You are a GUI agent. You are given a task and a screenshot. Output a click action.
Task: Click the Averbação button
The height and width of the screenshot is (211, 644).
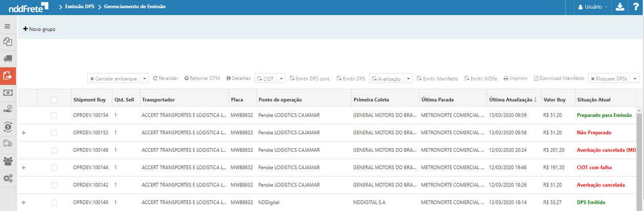pos(386,79)
